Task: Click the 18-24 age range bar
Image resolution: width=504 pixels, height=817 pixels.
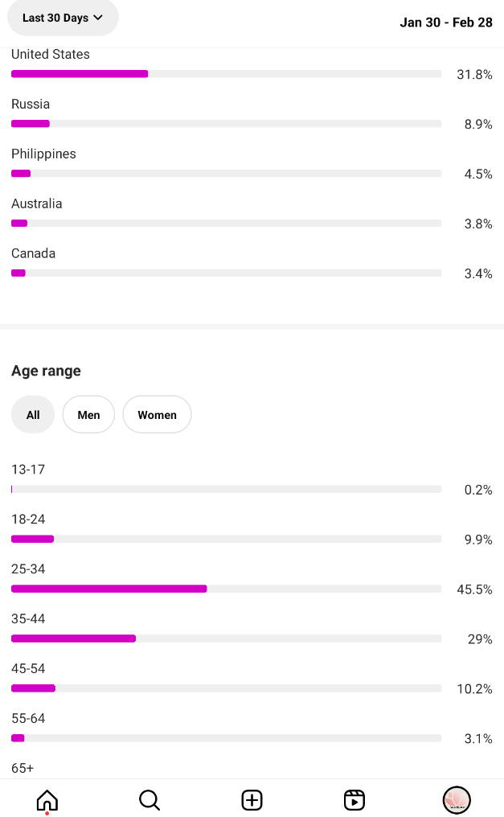Action: point(227,539)
